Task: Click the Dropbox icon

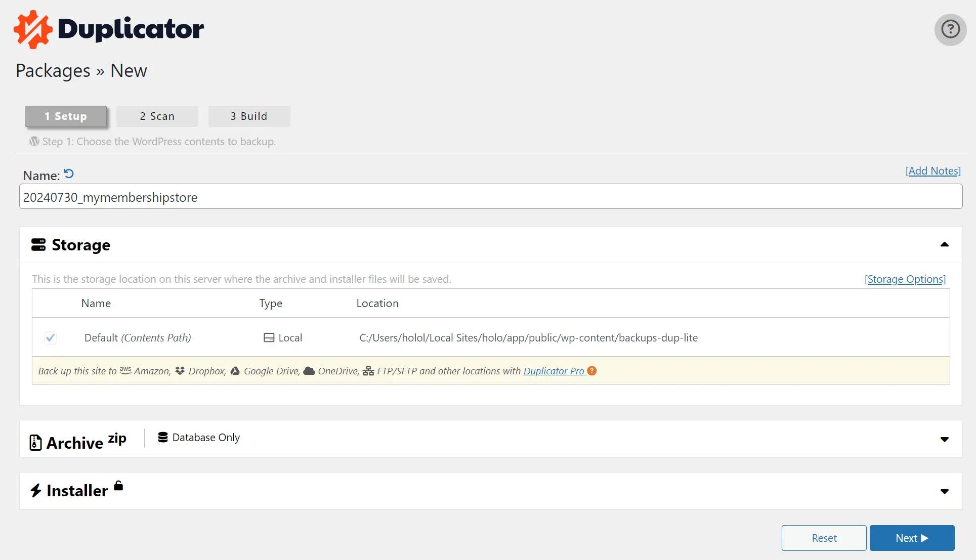Action: 180,371
